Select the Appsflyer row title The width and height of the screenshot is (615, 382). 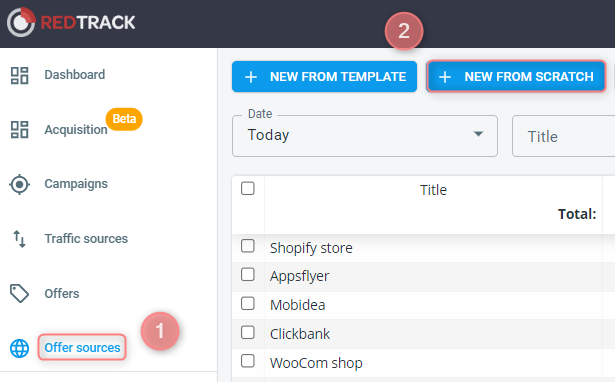point(300,276)
